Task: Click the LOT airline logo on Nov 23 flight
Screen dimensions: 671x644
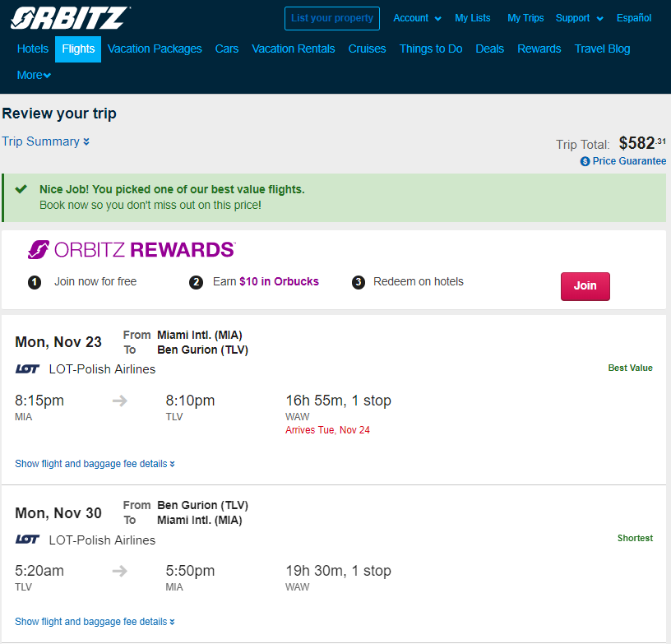Action: click(x=27, y=368)
